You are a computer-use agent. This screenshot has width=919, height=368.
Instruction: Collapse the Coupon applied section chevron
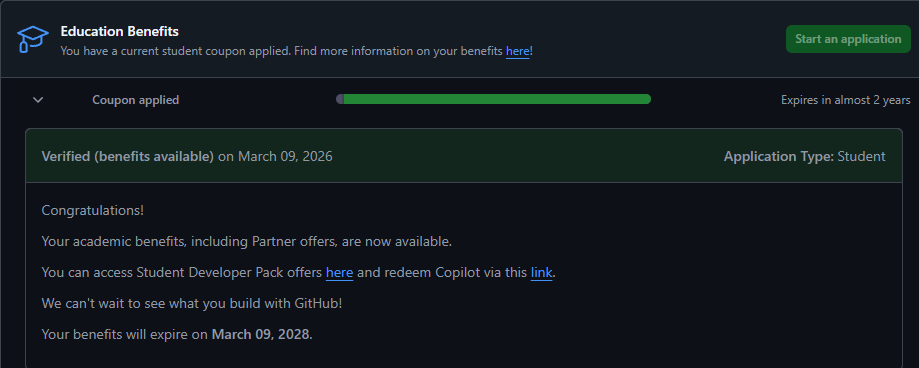[38, 100]
